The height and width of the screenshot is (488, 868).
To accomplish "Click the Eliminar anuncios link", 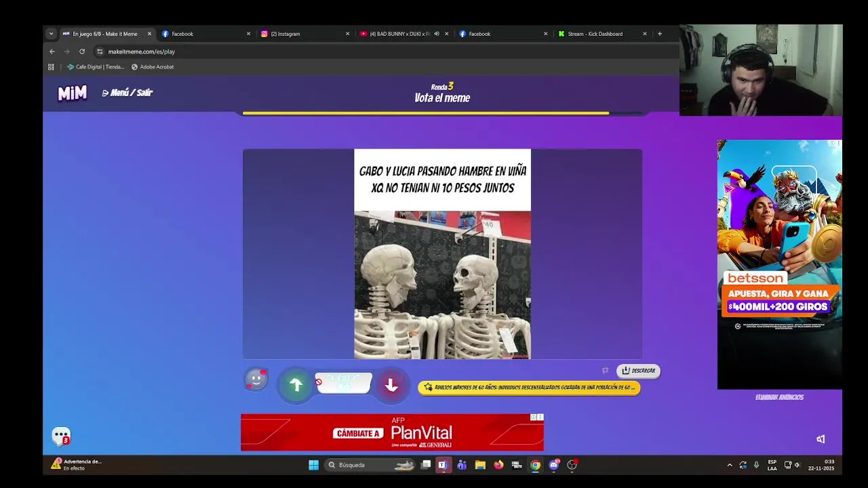I will coord(779,397).
